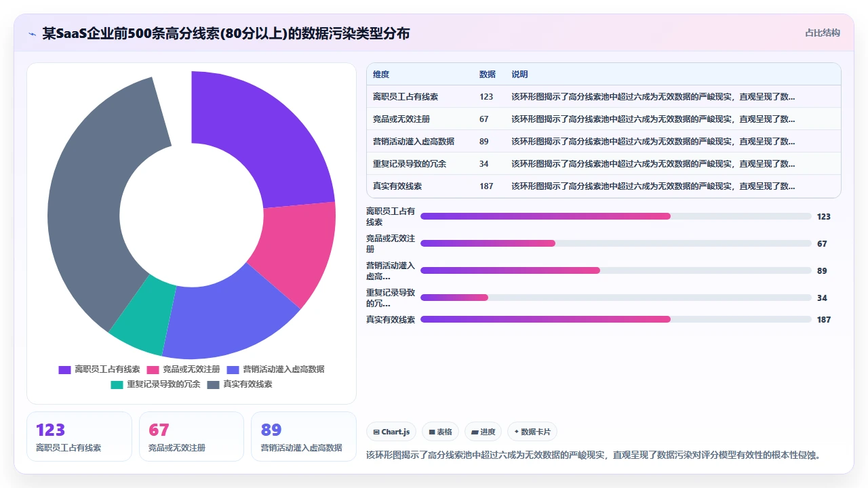The width and height of the screenshot is (868, 488).
Task: Click the 说明 column header
Action: coord(519,75)
